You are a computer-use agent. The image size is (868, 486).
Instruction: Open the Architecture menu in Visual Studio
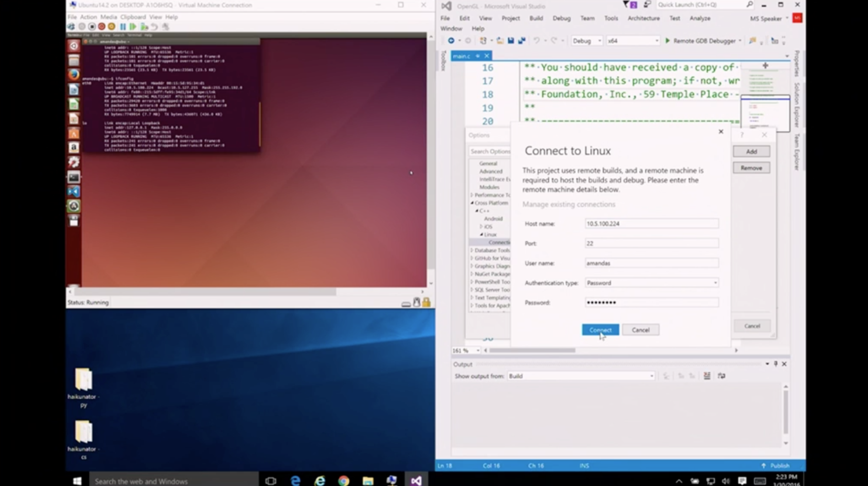(644, 18)
